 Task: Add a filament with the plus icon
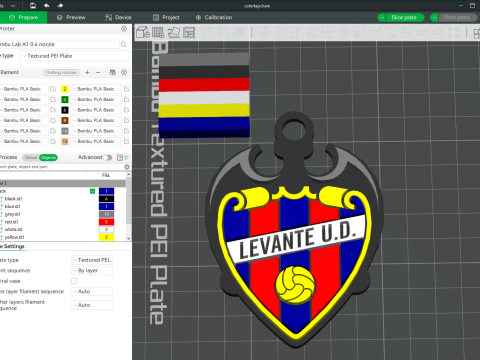pyautogui.click(x=87, y=72)
